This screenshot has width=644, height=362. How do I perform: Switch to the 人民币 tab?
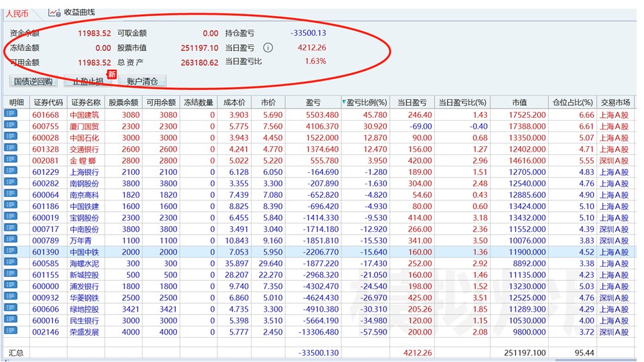click(17, 13)
